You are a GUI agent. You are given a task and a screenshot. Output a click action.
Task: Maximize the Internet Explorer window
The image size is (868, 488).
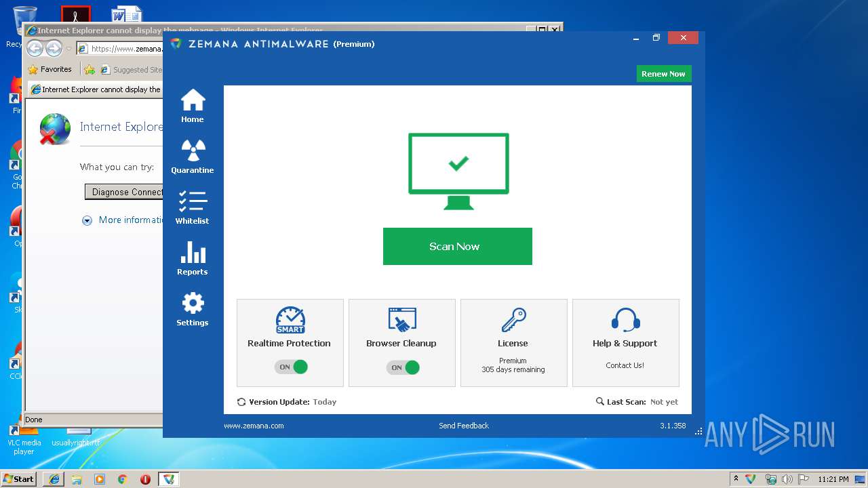(x=542, y=30)
